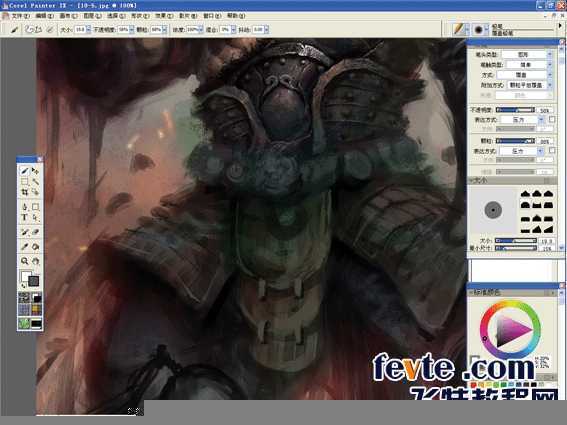This screenshot has width=567, height=425.
Task: Select straight line strokes on the property bar
Action: pyautogui.click(x=38, y=29)
